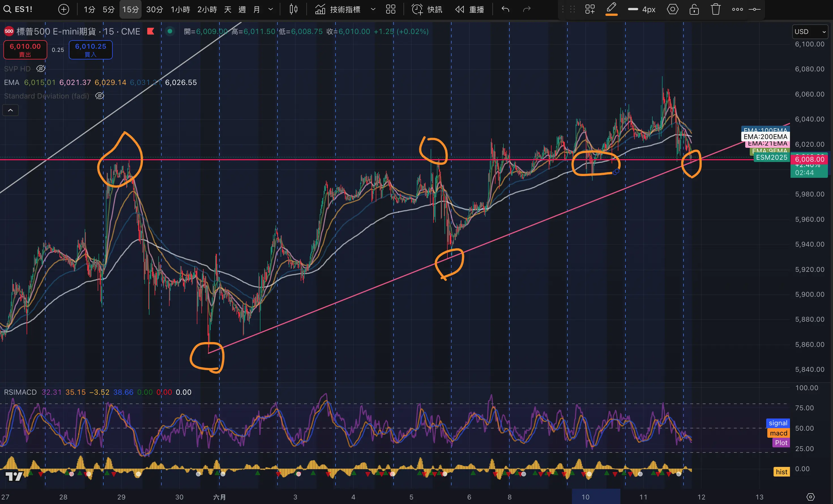Open drawing templates icon
This screenshot has width=833, height=504.
(590, 9)
